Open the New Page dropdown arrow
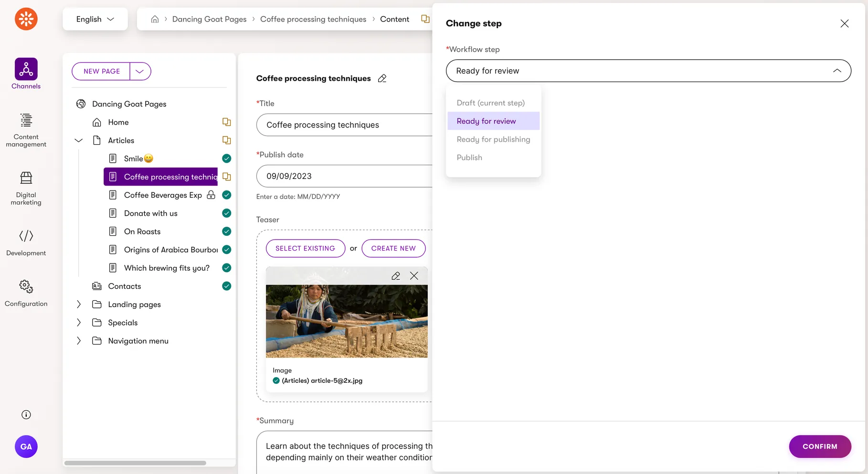 140,71
